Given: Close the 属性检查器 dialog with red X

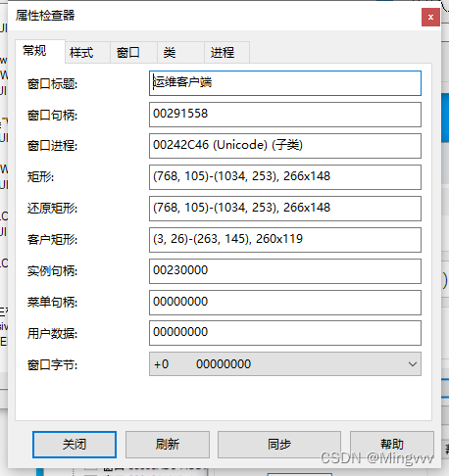Looking at the screenshot, I should click(x=430, y=18).
